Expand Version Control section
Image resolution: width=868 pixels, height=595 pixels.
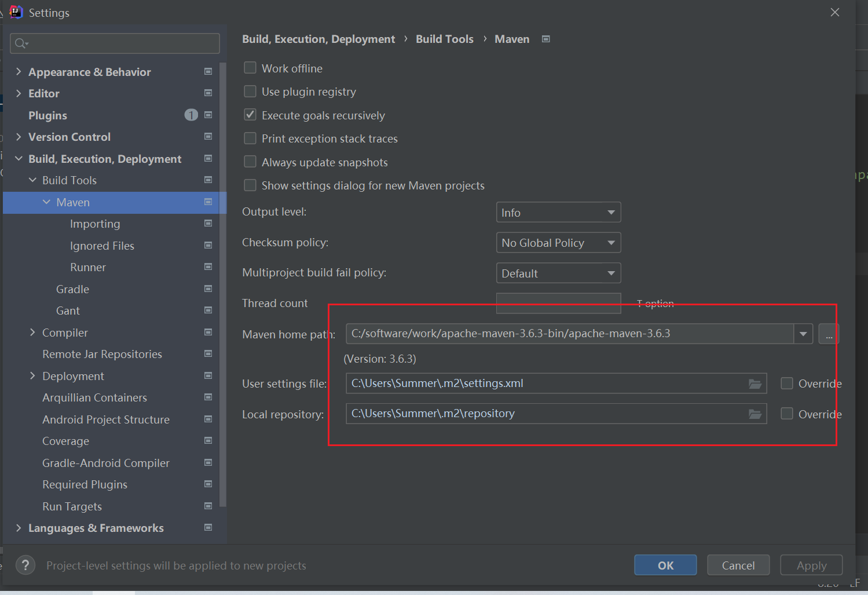coord(19,136)
